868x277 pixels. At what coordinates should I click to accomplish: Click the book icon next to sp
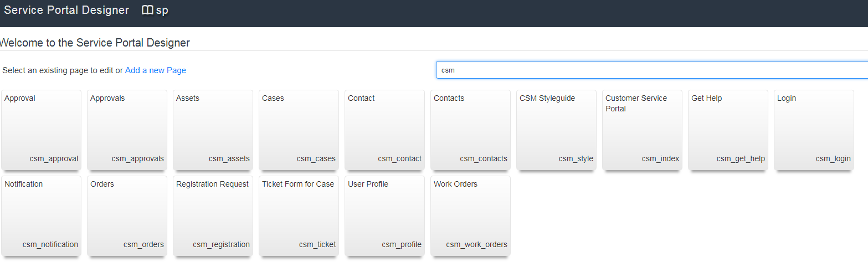pos(147,10)
